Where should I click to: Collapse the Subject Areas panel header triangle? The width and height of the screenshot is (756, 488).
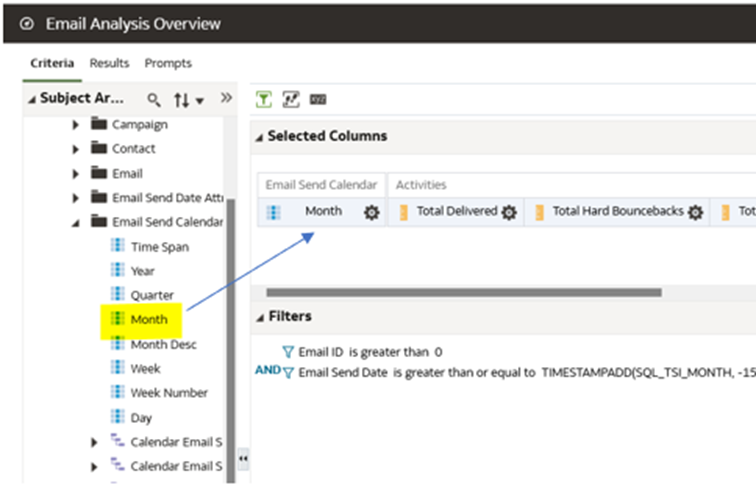pos(32,99)
